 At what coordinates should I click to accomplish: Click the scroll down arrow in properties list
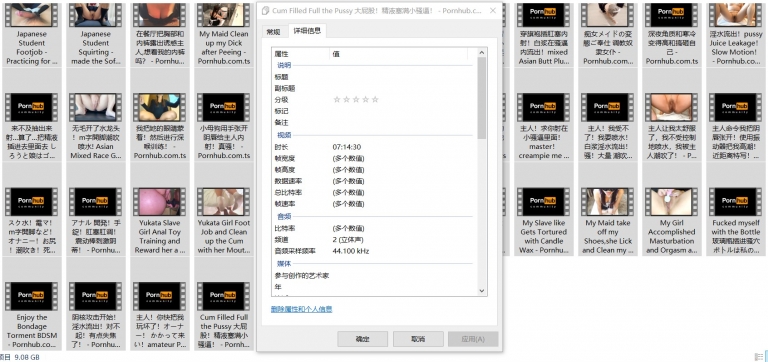tap(481, 290)
